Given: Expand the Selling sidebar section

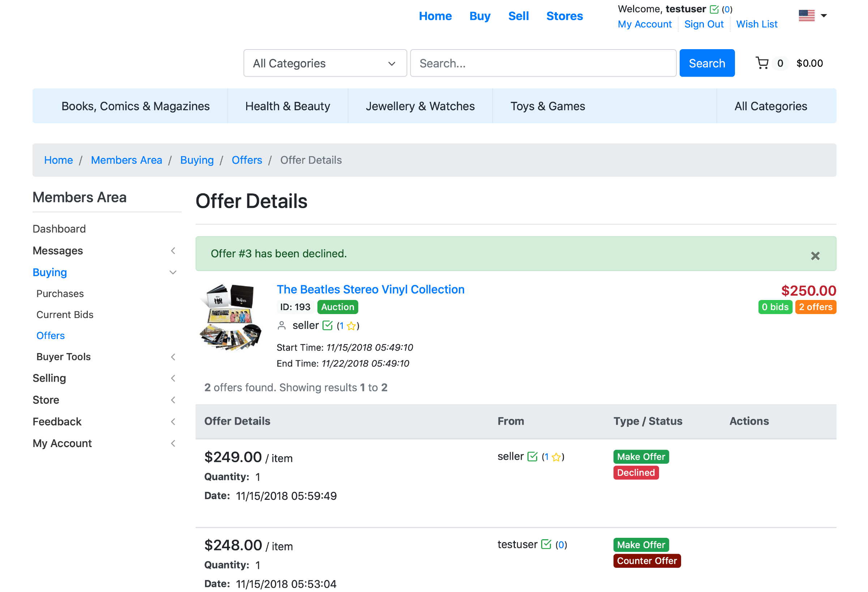Looking at the screenshot, I should (173, 378).
